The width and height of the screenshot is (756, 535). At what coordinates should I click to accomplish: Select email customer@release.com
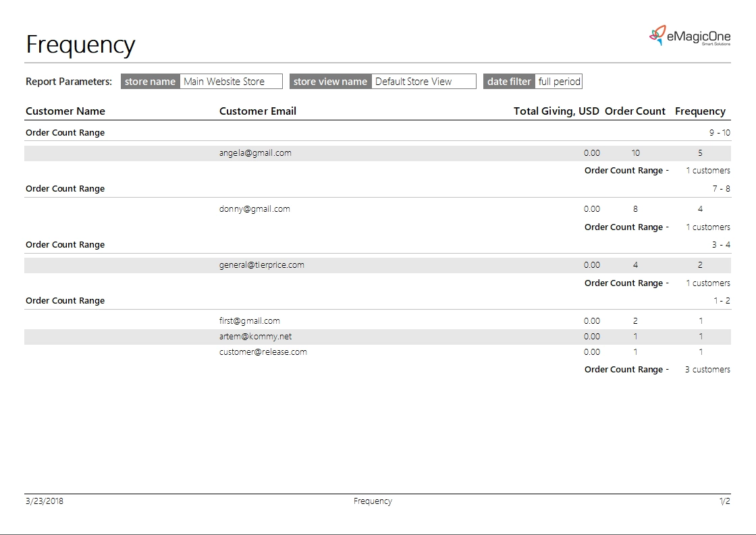(263, 352)
